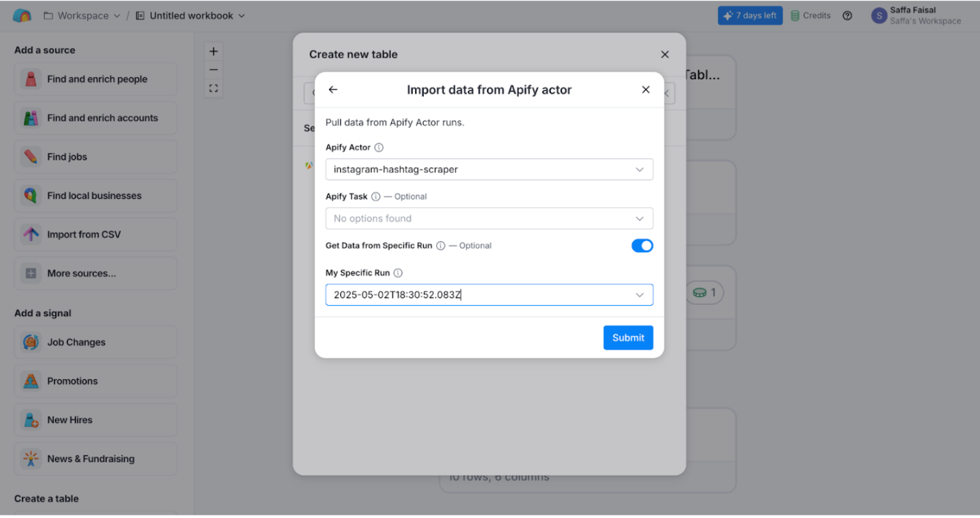Click the 7 days left trial button
The width and height of the screenshot is (980, 518).
pyautogui.click(x=750, y=16)
